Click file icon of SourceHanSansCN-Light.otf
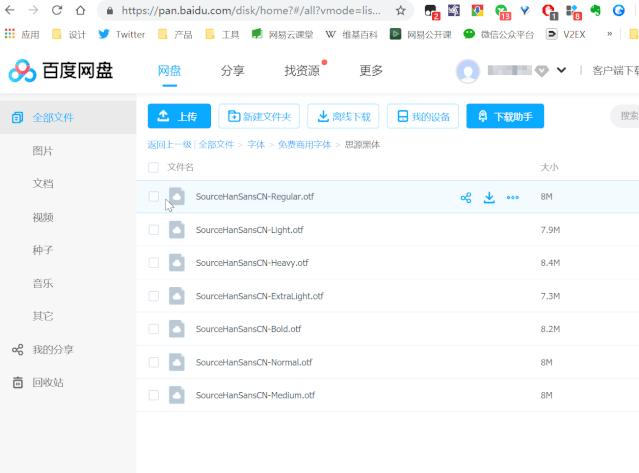Viewport: 639px width, 473px height. 177,230
